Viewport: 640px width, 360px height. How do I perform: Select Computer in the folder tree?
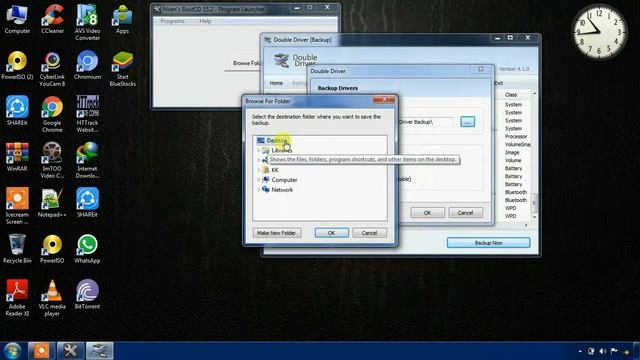[x=284, y=180]
